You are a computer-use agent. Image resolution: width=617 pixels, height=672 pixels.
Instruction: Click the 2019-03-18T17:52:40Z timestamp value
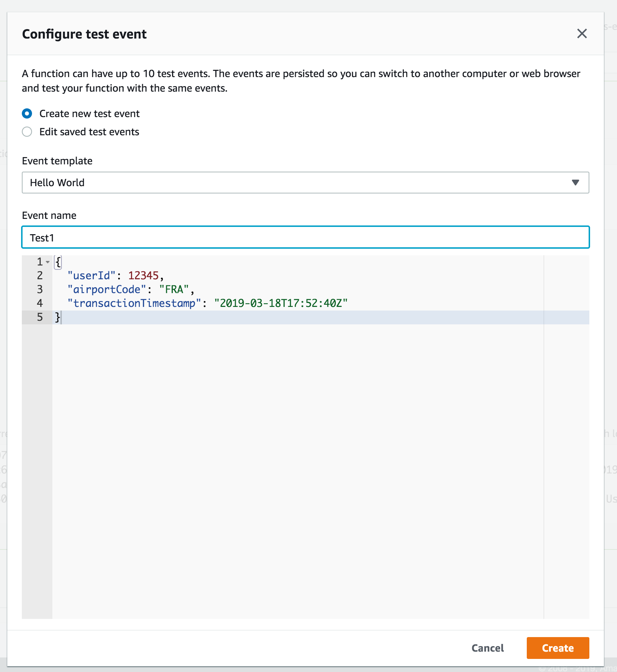pos(281,303)
